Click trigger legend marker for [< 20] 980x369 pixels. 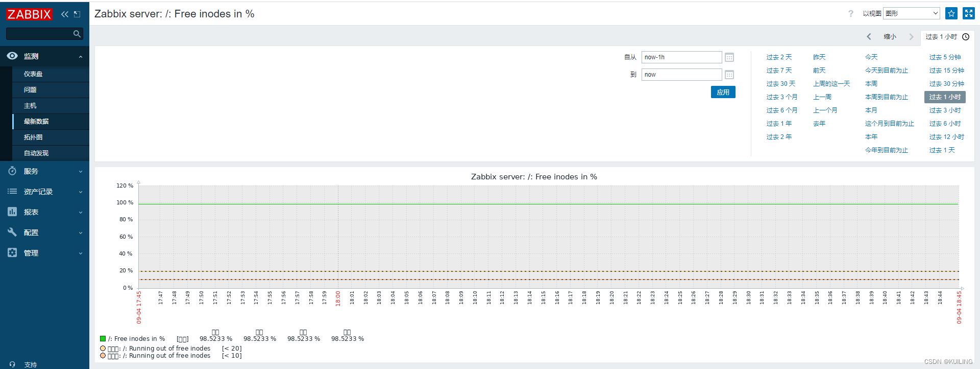(x=103, y=349)
